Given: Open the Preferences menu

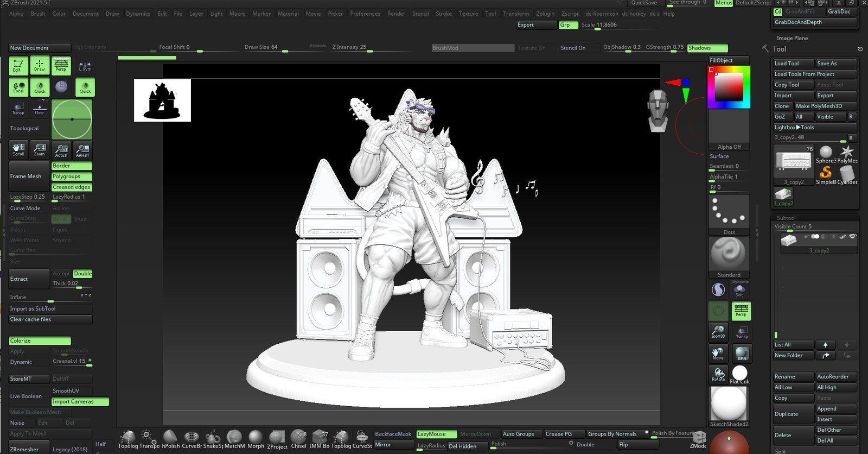Looking at the screenshot, I should point(365,14).
